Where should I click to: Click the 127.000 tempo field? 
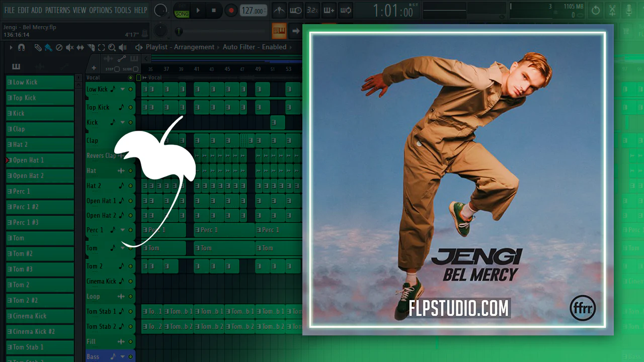(x=253, y=11)
